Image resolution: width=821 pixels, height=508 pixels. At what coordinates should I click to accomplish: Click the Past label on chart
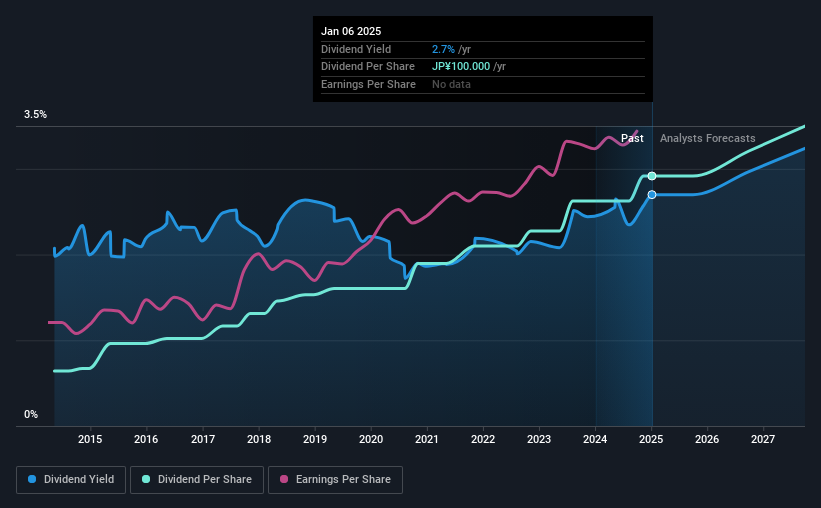[632, 138]
